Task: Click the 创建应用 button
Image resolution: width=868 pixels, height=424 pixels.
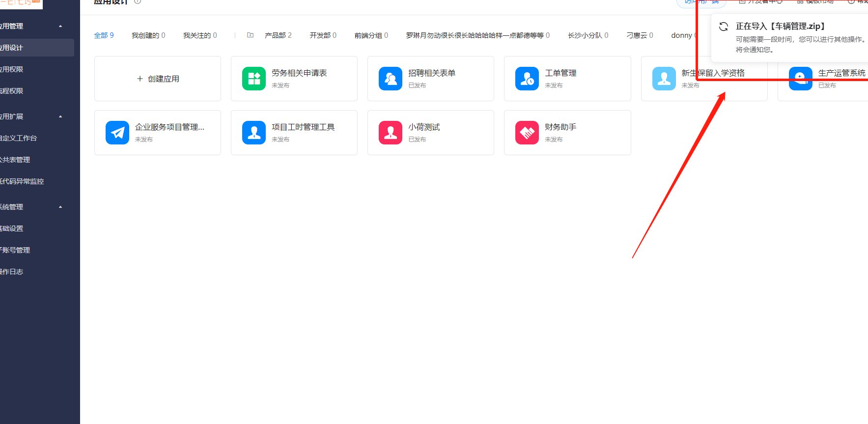Action: coord(158,79)
